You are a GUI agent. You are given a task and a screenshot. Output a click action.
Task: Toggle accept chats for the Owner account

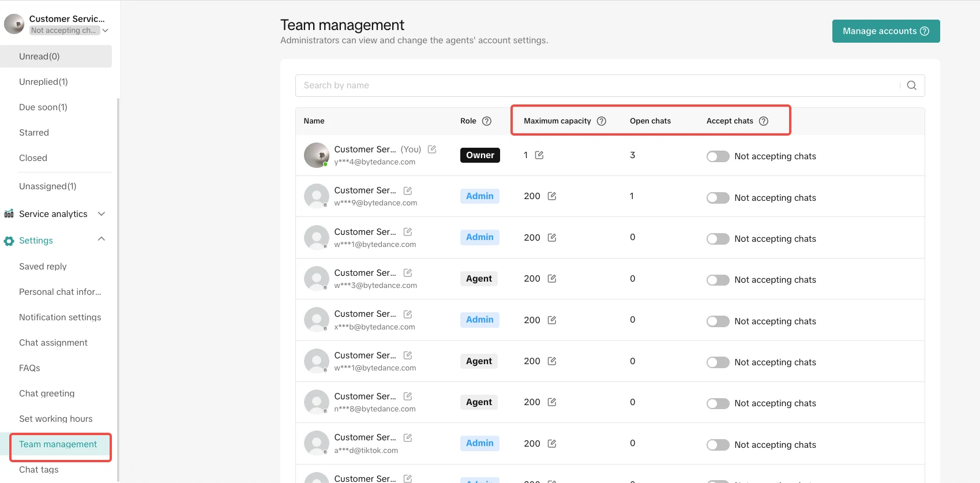[718, 156]
